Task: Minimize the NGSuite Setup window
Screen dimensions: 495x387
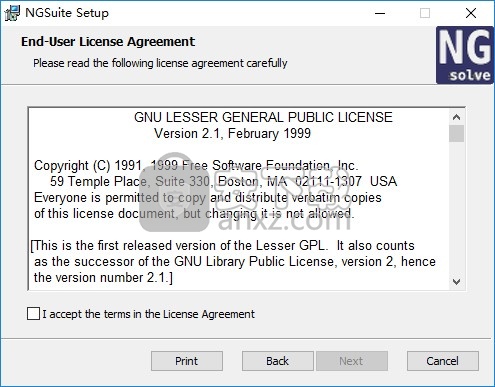Action: point(380,13)
